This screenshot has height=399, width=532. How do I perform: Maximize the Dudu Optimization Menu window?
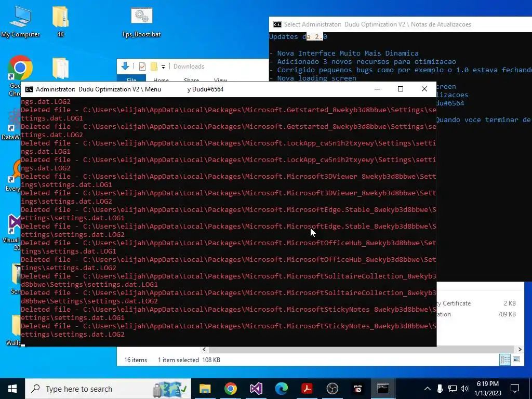click(401, 89)
